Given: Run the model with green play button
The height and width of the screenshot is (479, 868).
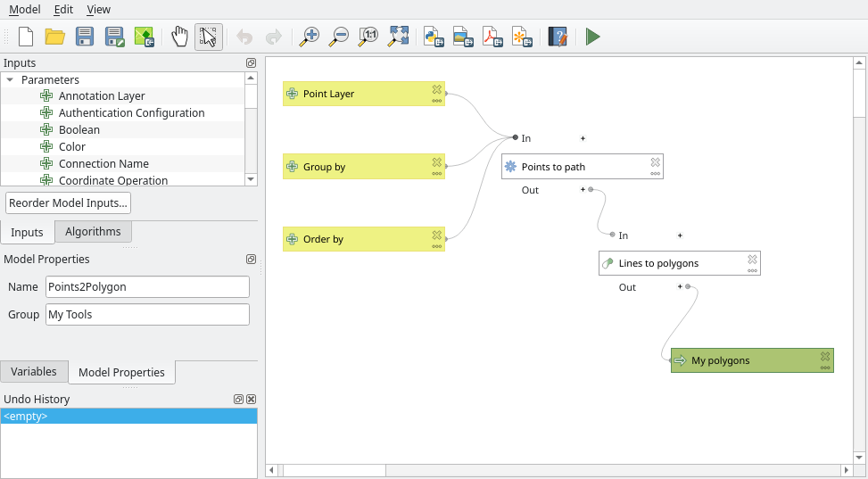Looking at the screenshot, I should click(592, 37).
